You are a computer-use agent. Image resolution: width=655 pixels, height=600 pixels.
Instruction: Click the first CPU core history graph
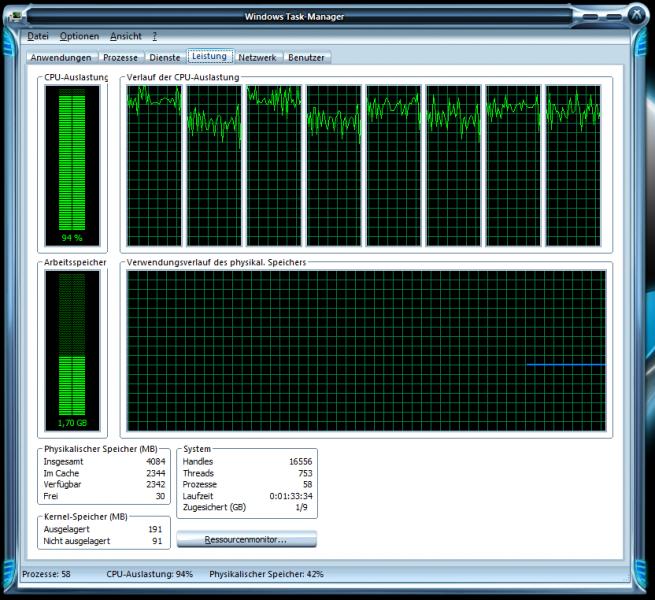point(154,165)
